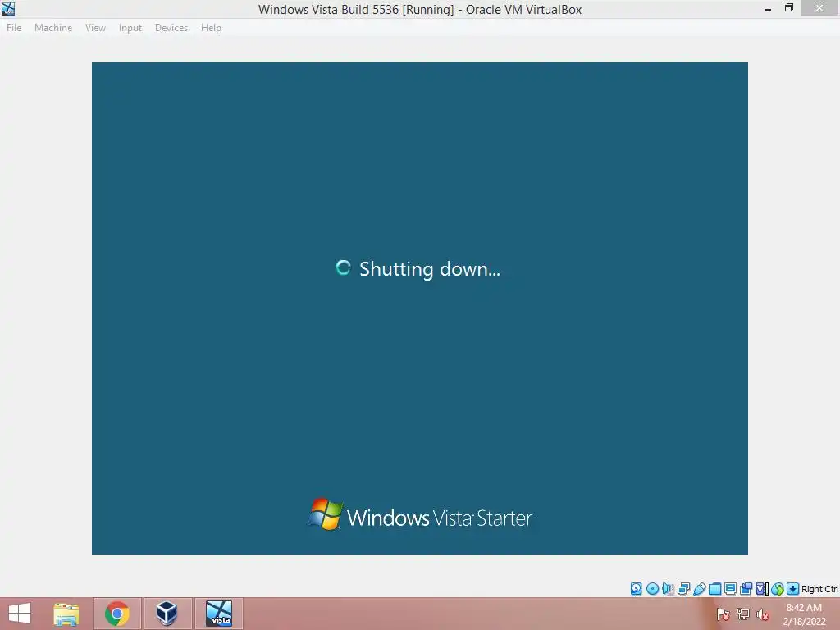840x630 pixels.
Task: Click the "Shutting down..." text in the VM
Action: pyautogui.click(x=430, y=269)
